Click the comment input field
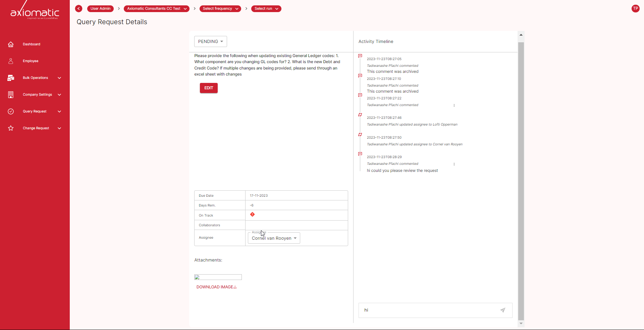The width and height of the screenshot is (644, 330). 429,310
